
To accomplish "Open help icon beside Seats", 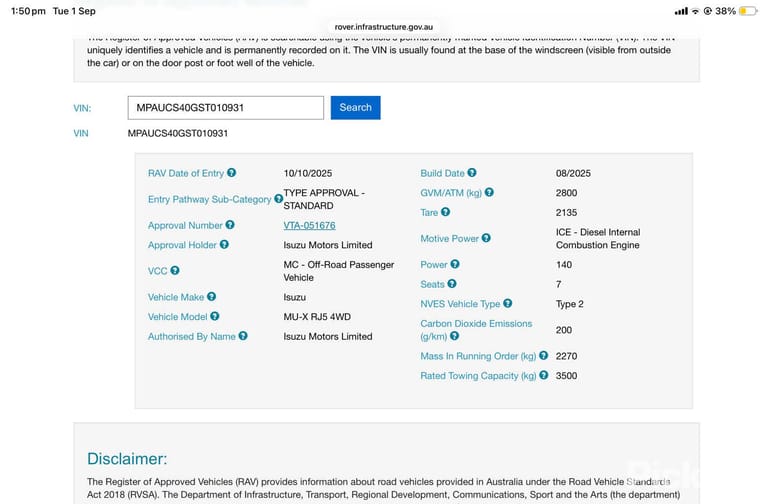I will (x=452, y=284).
